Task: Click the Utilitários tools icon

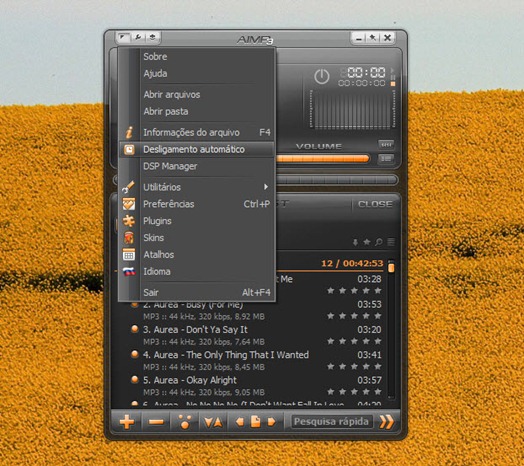Action: pos(129,187)
